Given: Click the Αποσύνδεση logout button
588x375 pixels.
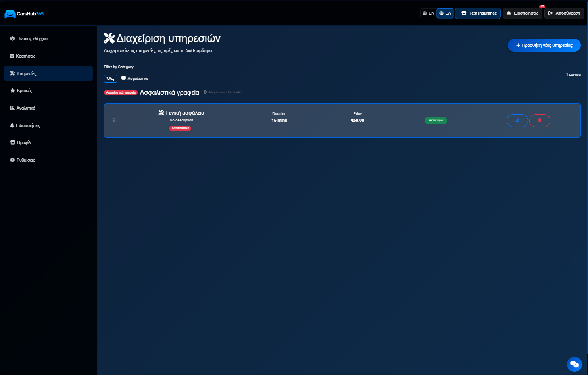Looking at the screenshot, I should [564, 13].
